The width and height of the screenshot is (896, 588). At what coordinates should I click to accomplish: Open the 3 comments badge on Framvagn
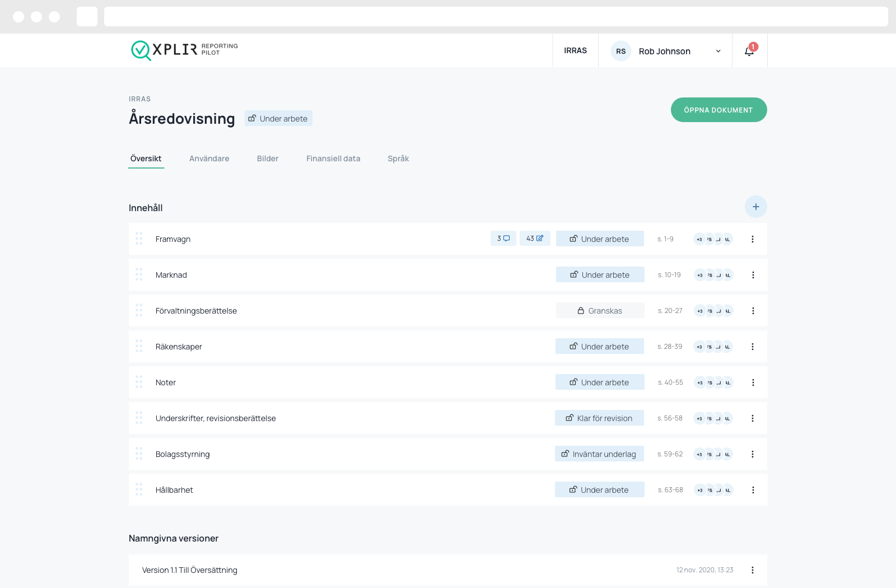tap(503, 239)
